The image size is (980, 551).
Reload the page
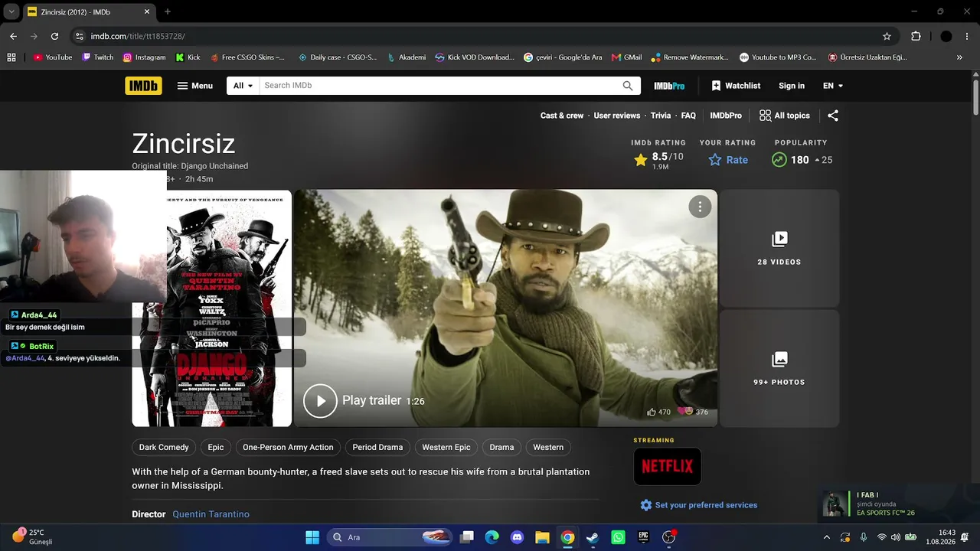54,36
